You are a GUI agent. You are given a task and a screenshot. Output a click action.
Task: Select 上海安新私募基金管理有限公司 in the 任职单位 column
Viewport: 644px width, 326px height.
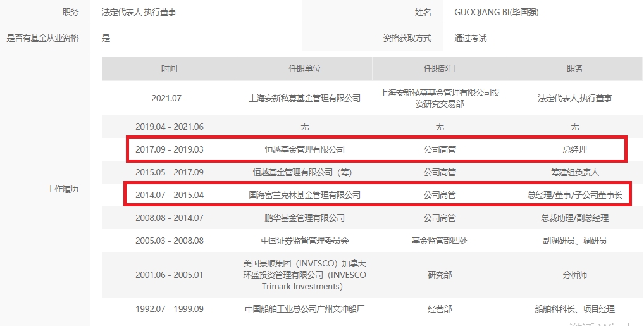304,98
